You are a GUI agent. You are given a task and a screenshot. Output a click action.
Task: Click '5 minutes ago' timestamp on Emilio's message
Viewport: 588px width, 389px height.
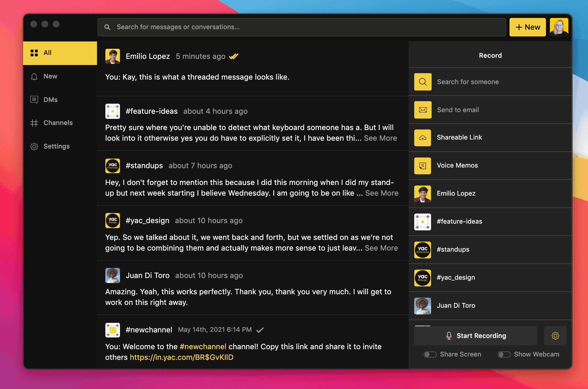(x=200, y=56)
